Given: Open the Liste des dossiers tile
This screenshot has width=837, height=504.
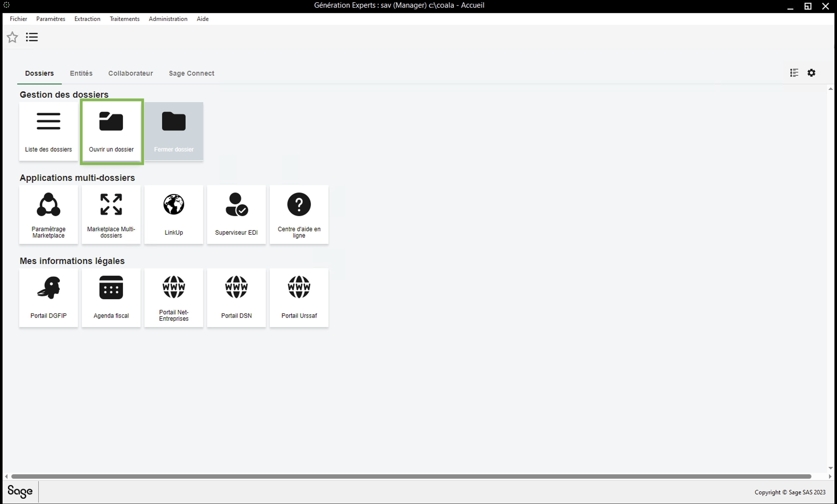Looking at the screenshot, I should pyautogui.click(x=48, y=131).
